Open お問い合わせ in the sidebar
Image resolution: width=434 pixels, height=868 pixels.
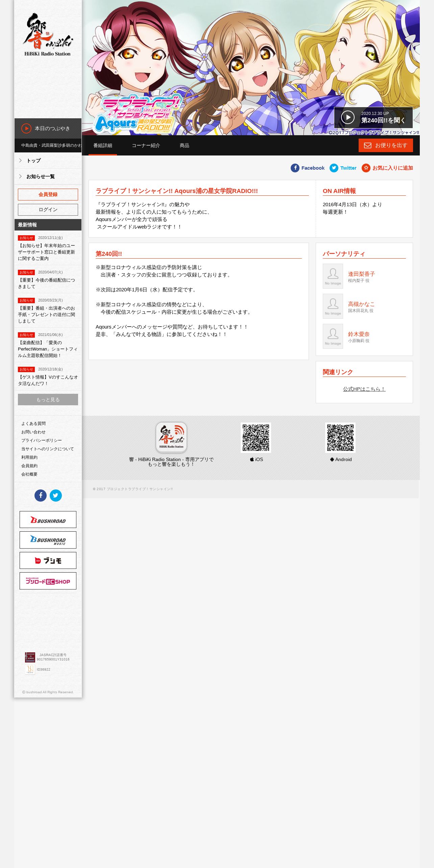point(33,432)
